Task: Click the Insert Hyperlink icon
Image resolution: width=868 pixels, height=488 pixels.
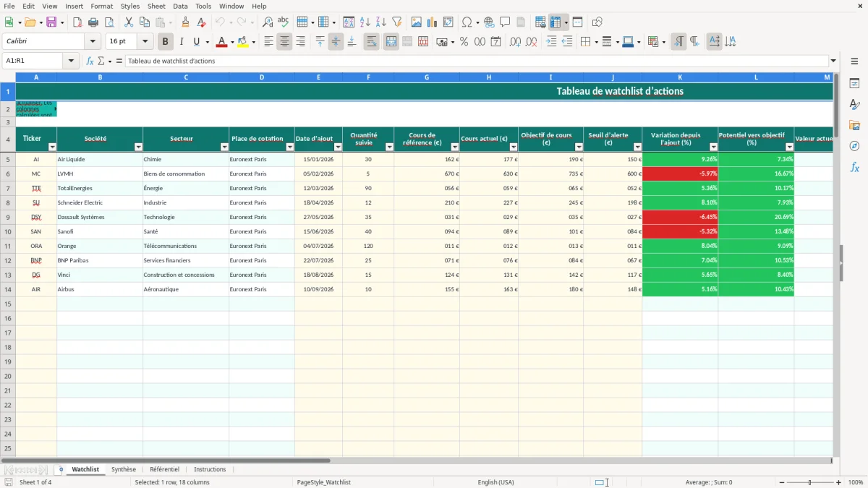Action: coord(490,22)
